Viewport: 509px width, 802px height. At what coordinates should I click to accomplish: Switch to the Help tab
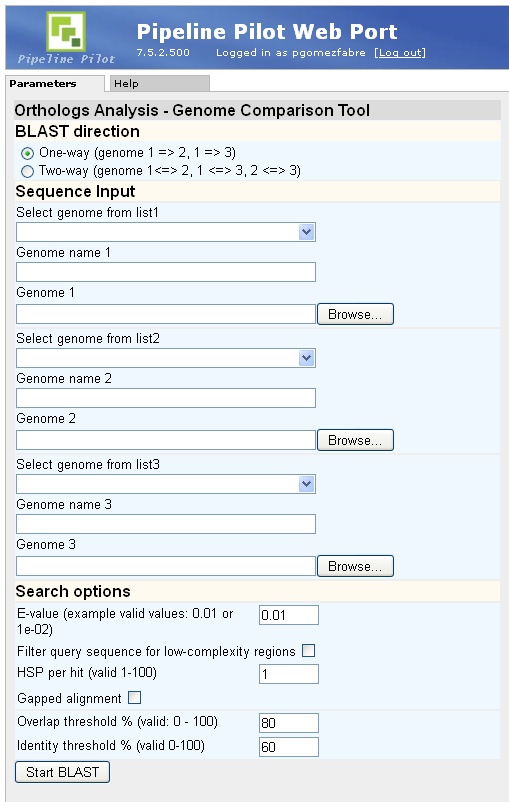(x=157, y=83)
